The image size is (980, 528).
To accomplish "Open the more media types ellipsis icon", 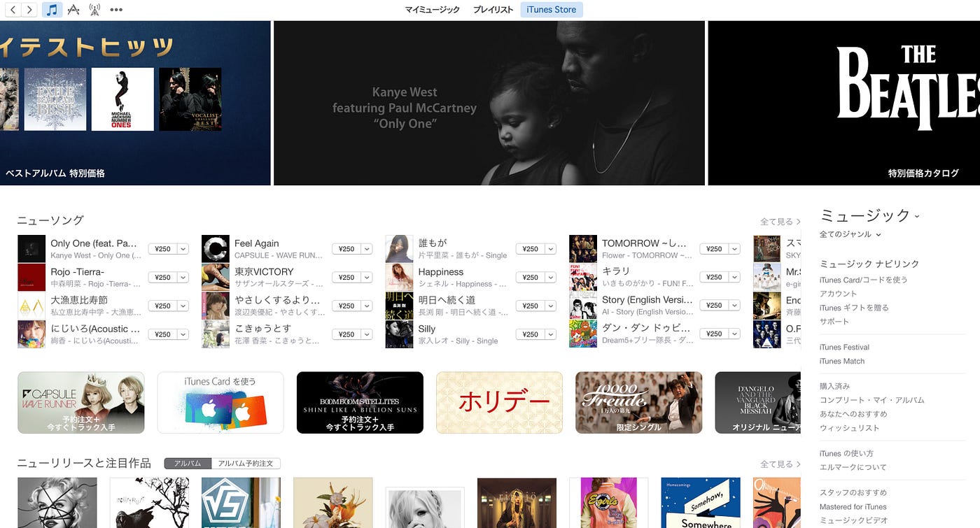I will 116,10.
